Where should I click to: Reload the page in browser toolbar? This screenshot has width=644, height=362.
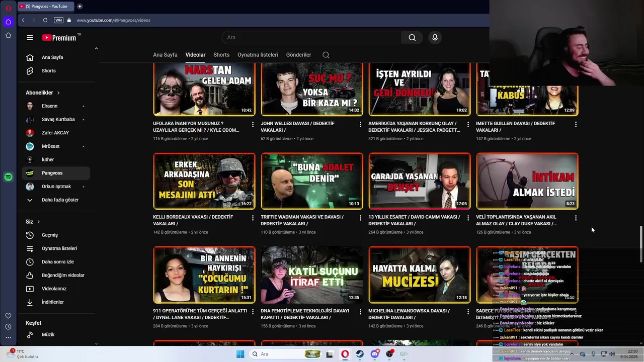(45, 20)
